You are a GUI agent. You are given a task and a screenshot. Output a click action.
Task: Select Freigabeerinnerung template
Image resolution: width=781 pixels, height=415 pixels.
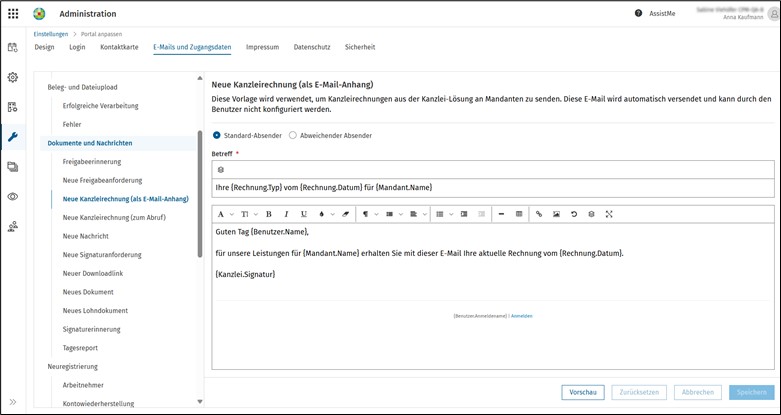(92, 161)
